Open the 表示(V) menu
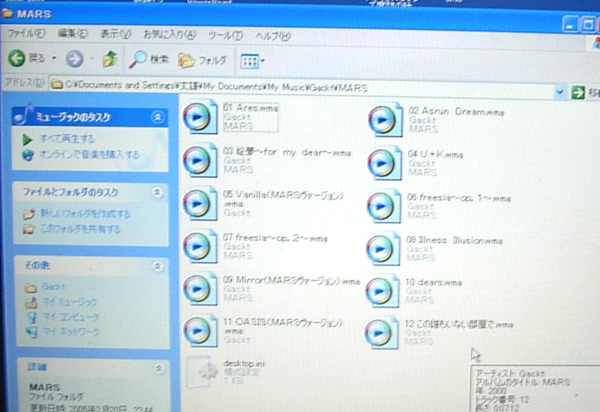 click(x=115, y=34)
